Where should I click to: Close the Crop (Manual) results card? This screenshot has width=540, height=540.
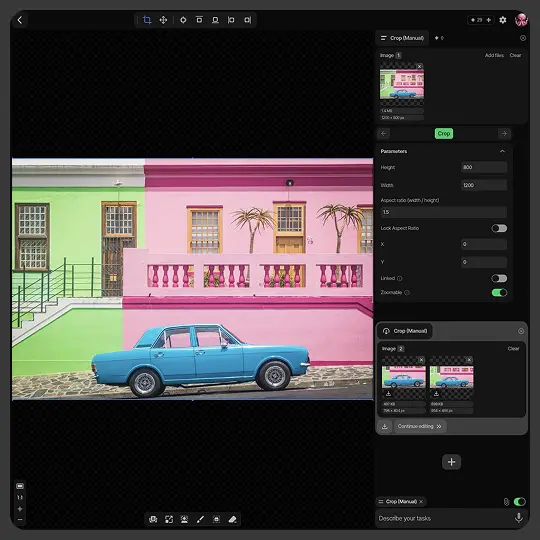click(x=521, y=331)
